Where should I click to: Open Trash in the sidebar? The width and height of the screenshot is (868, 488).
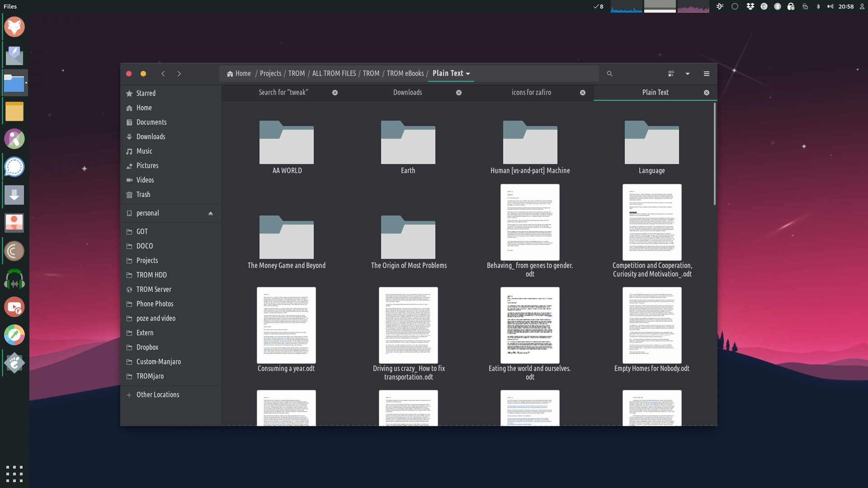point(143,194)
